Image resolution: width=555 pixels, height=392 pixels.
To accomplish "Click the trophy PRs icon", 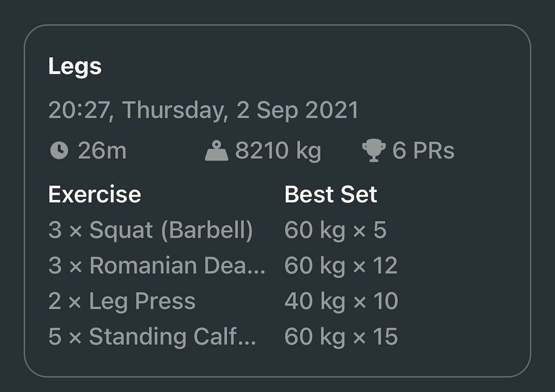I will pos(374,151).
